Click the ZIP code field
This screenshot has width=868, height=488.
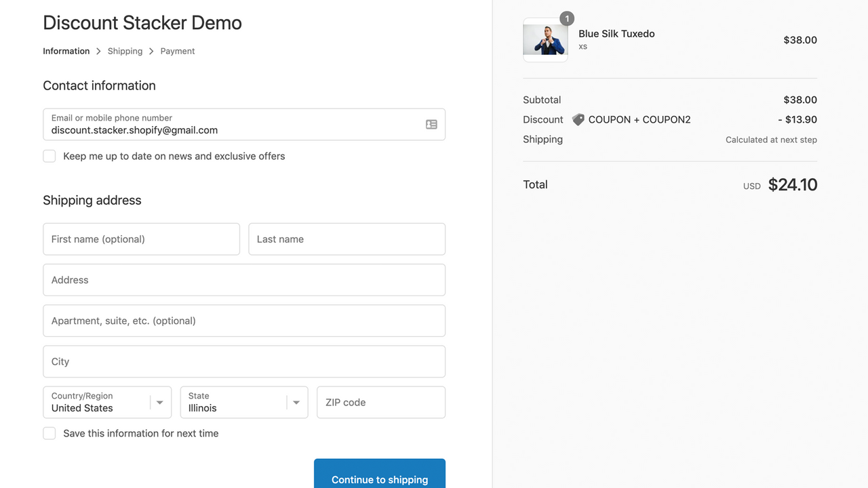(380, 402)
